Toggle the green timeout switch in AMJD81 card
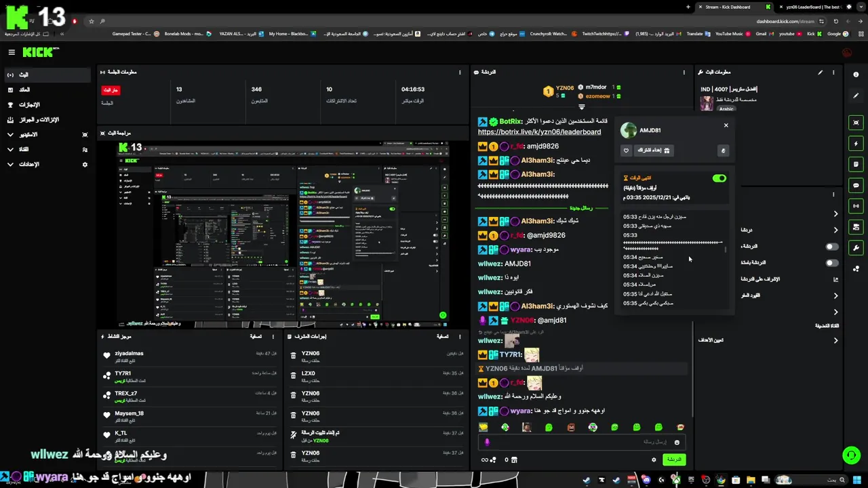This screenshot has width=868, height=488. (719, 178)
